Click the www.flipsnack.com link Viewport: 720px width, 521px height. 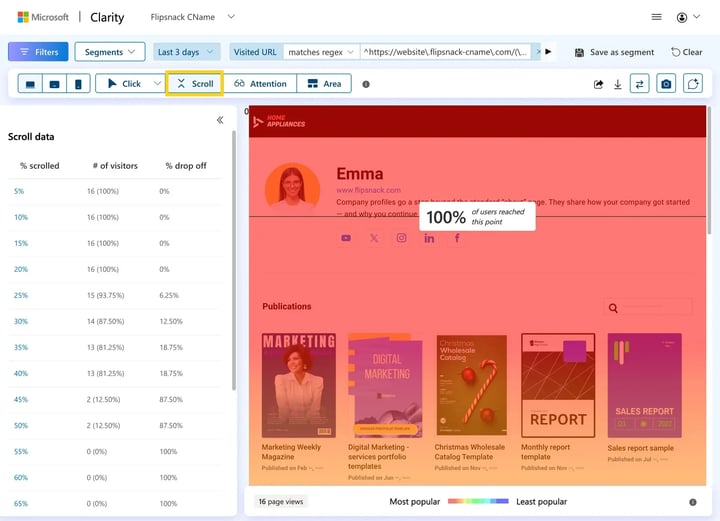coord(368,190)
